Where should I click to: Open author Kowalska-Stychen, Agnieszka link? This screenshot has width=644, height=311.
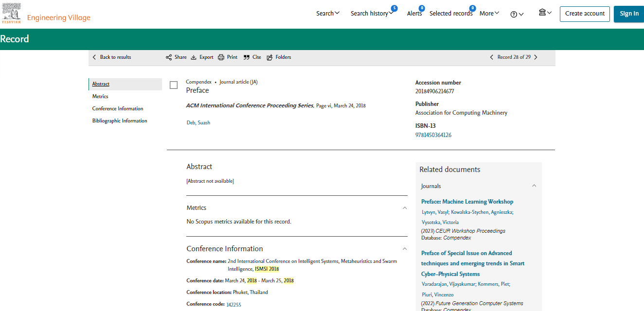[x=482, y=212]
